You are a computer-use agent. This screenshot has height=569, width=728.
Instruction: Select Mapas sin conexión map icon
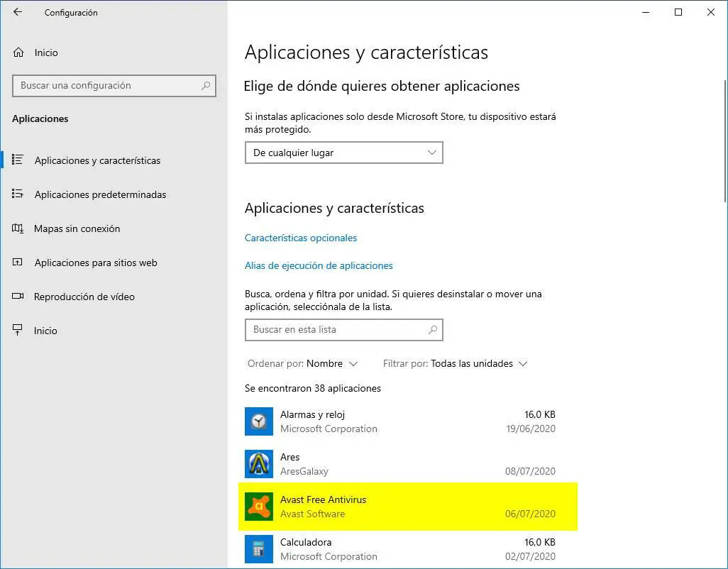[17, 228]
